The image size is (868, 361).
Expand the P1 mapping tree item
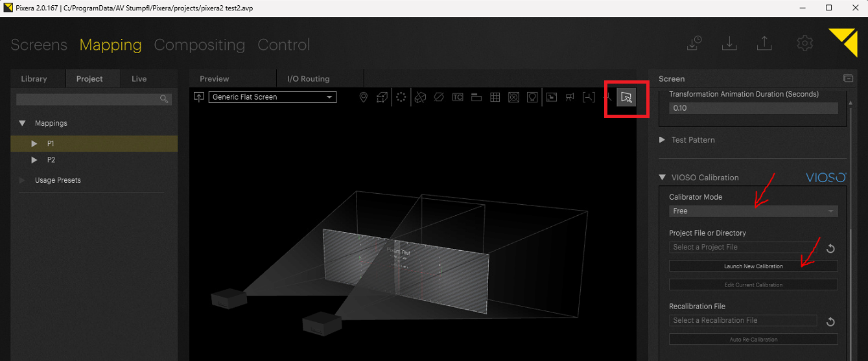34,144
